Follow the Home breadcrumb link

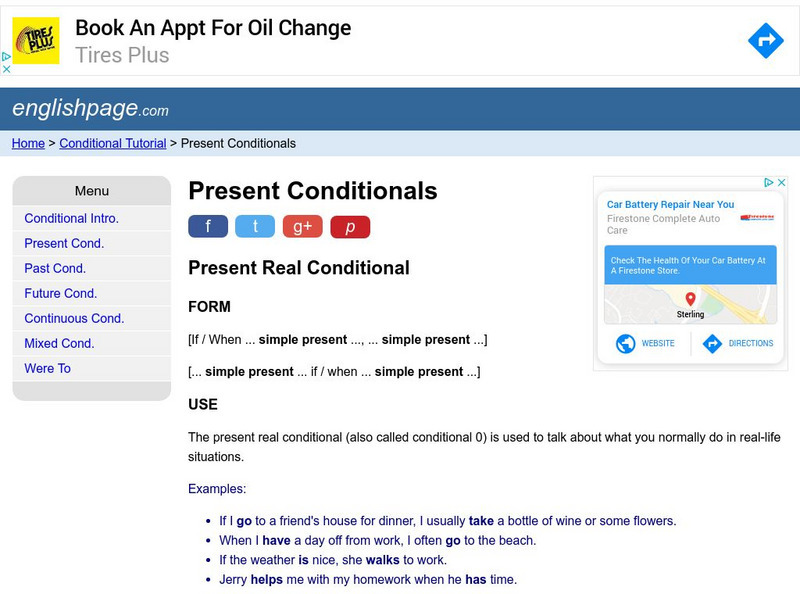pos(28,143)
